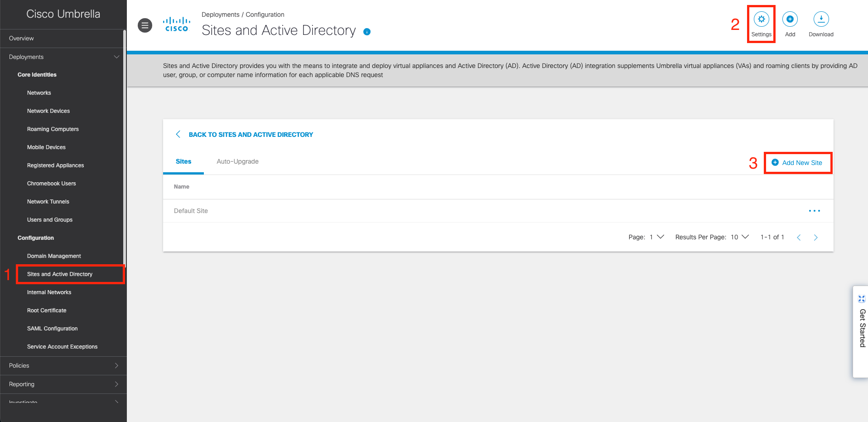Toggle the hamburger menu button
The image size is (868, 422).
[x=145, y=25]
